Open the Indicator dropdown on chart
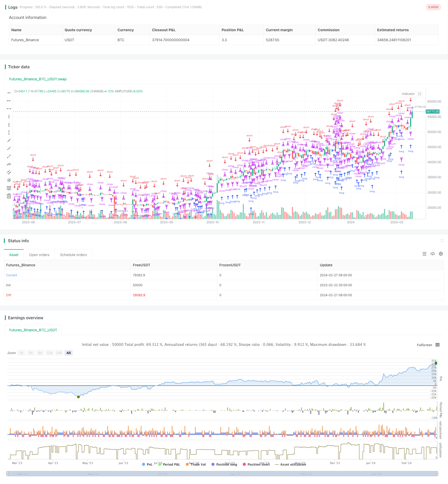 coord(408,94)
